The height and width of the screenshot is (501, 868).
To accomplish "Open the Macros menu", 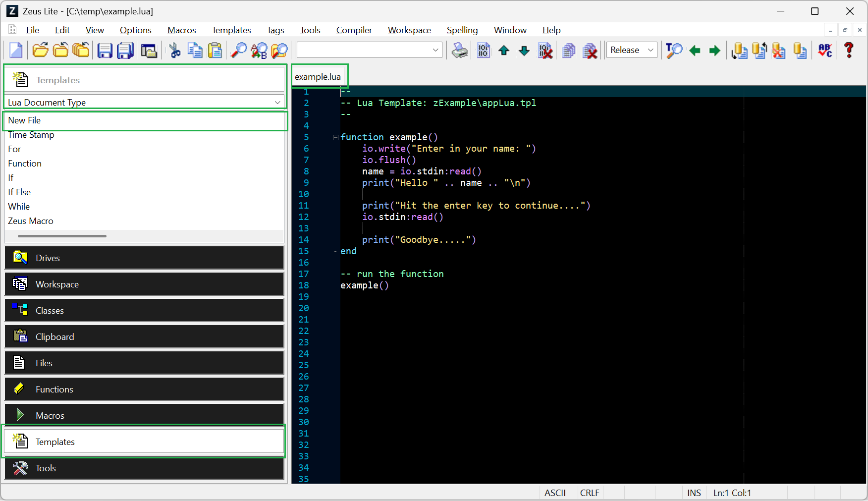I will point(182,30).
